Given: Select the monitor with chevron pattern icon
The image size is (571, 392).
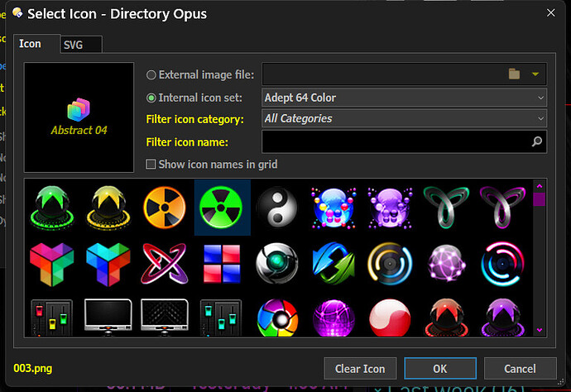Looking at the screenshot, I should [165, 316].
